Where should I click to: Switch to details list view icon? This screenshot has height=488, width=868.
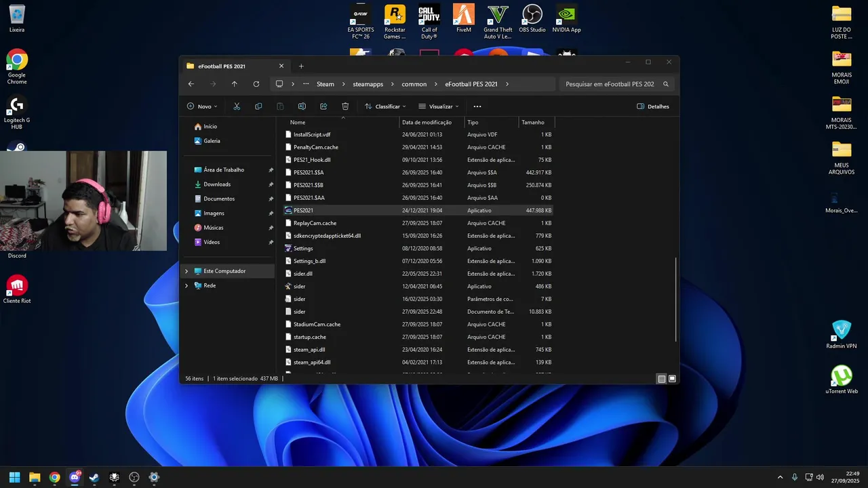click(661, 379)
